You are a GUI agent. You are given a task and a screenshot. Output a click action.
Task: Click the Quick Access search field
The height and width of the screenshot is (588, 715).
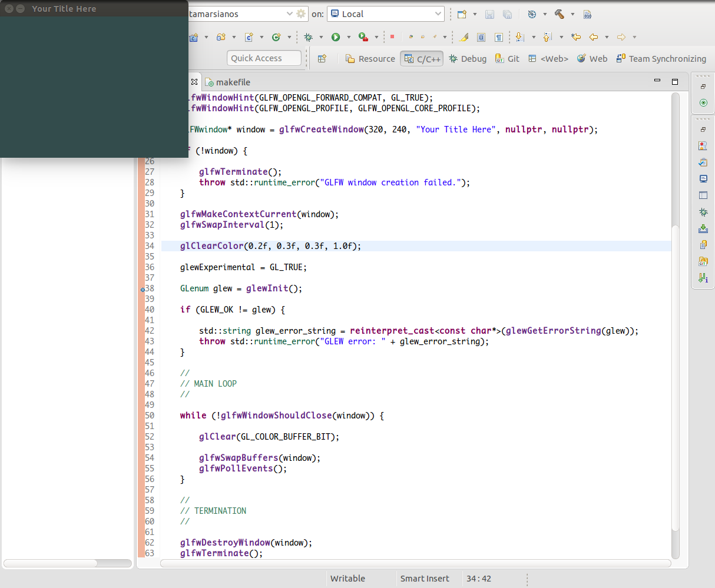[264, 58]
